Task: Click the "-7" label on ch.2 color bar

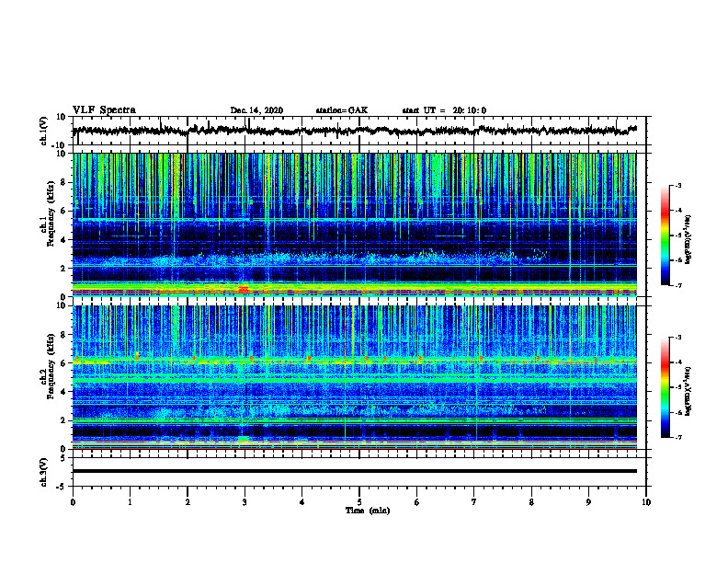Action: [677, 437]
